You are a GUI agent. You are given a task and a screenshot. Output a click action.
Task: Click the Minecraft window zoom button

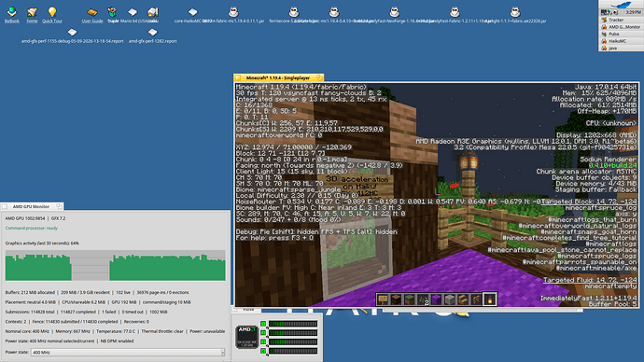tap(319, 77)
